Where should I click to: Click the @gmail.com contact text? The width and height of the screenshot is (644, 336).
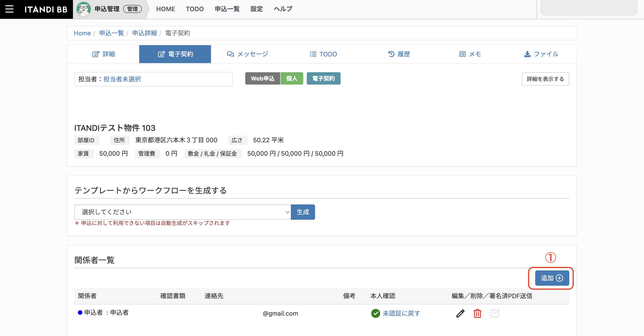point(280,313)
